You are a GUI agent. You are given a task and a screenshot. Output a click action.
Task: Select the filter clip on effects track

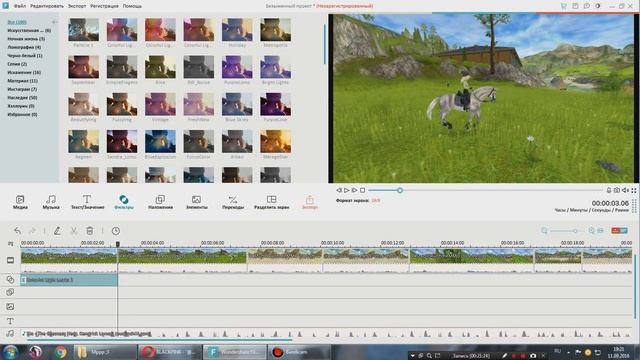coord(69,280)
